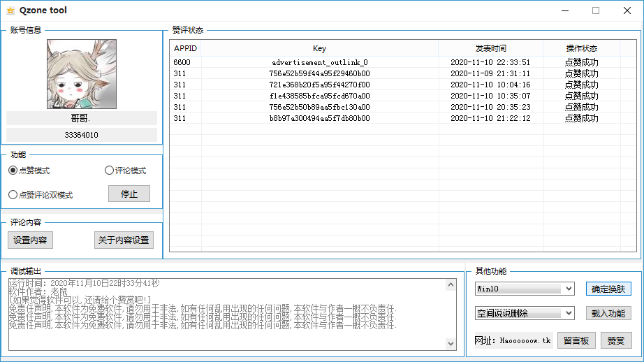
Task: Click 确定换肤 button
Action: 608,289
